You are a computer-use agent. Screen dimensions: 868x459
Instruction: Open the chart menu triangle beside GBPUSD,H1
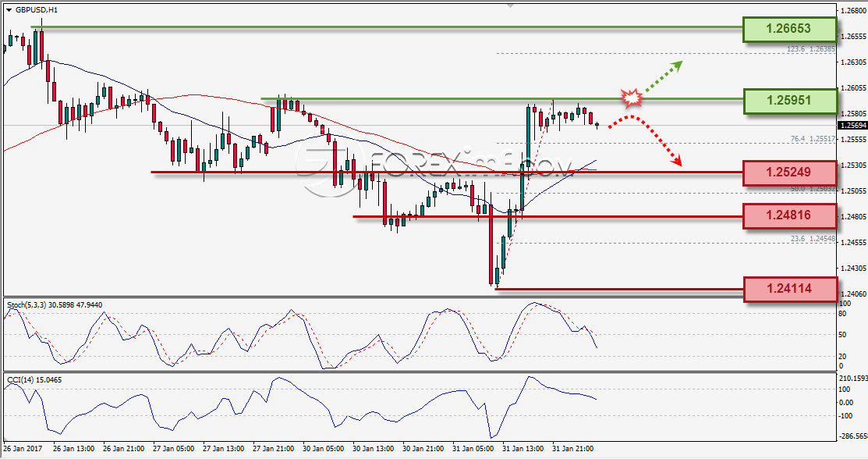[x=9, y=10]
